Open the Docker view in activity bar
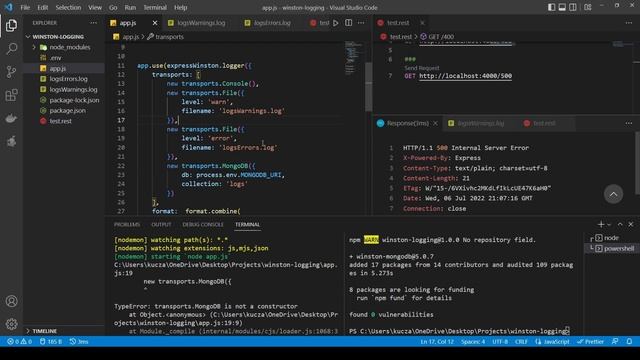This screenshot has width=640, height=360. click(11, 118)
